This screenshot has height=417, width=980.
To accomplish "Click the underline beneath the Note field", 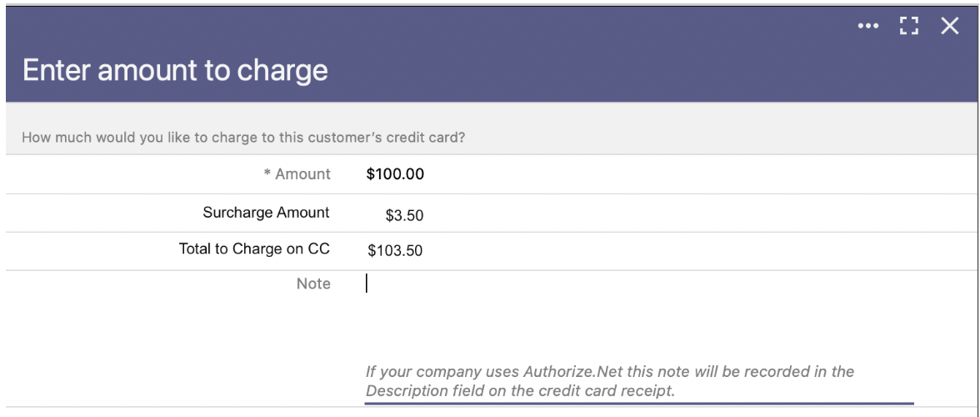I will [639, 404].
